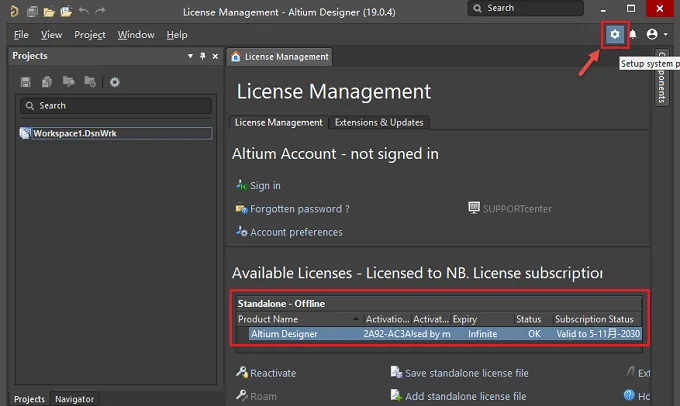
Task: Click the Altium Designer logo icon
Action: pos(14,11)
